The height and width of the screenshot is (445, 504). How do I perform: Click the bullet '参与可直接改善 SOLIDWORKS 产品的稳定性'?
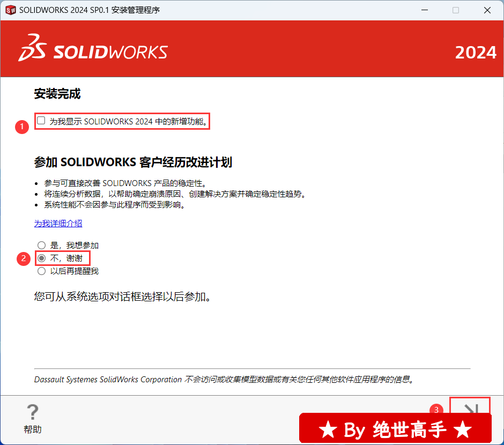pyautogui.click(x=125, y=183)
